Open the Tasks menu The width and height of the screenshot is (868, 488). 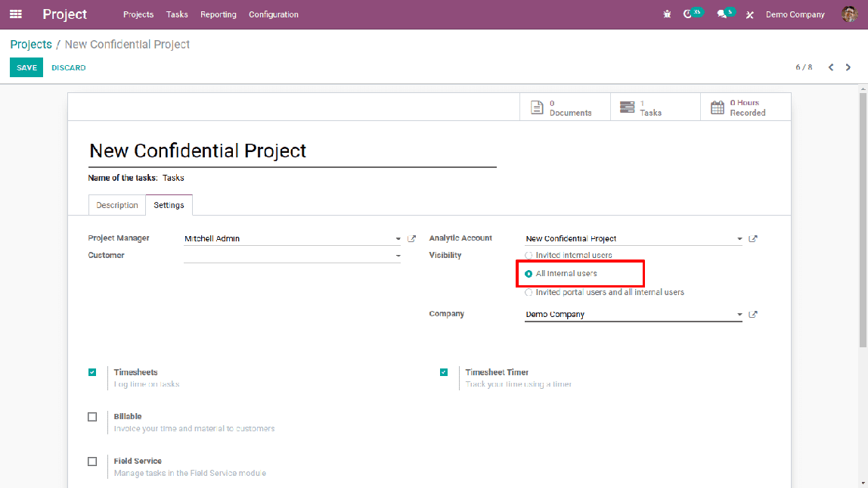[177, 14]
